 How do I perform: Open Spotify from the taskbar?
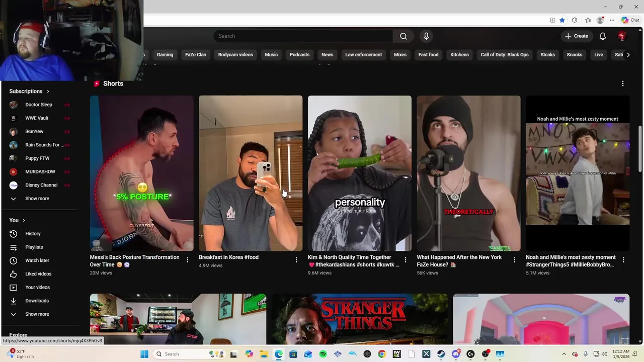323,354
